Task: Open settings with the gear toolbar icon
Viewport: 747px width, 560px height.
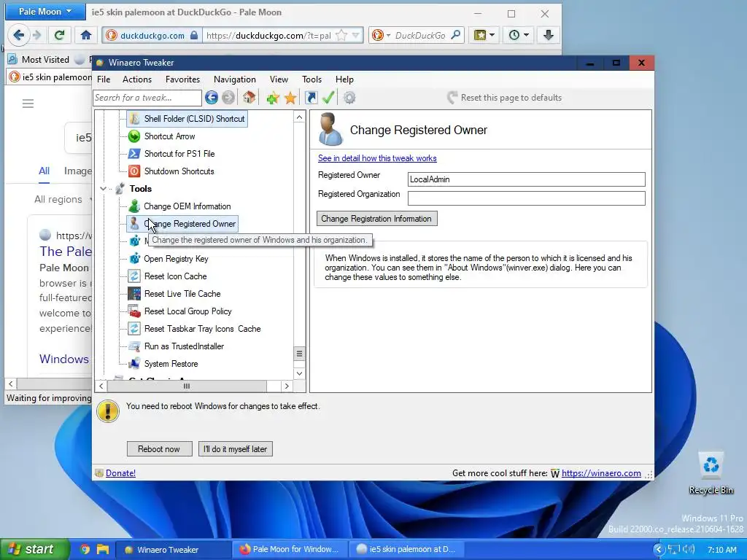Action: [349, 98]
